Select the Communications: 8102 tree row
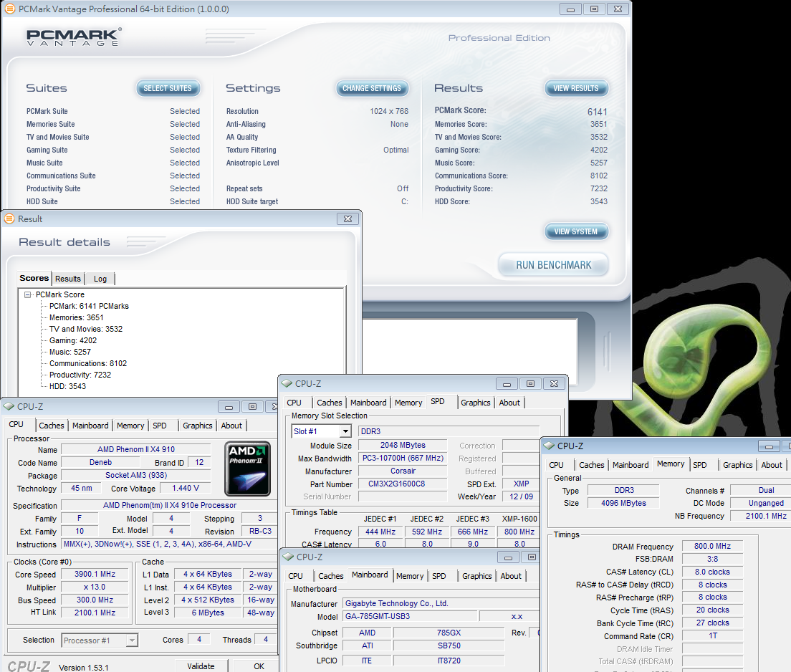This screenshot has width=791, height=672. [88, 363]
